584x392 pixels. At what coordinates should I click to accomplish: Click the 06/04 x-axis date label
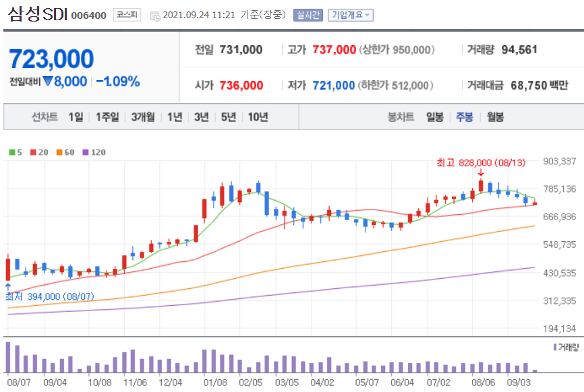(402, 383)
